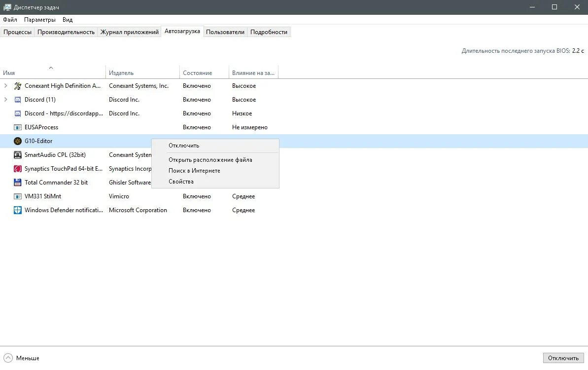588x370 pixels.
Task: Click the Synaptics TouchPad icon
Action: click(x=18, y=169)
